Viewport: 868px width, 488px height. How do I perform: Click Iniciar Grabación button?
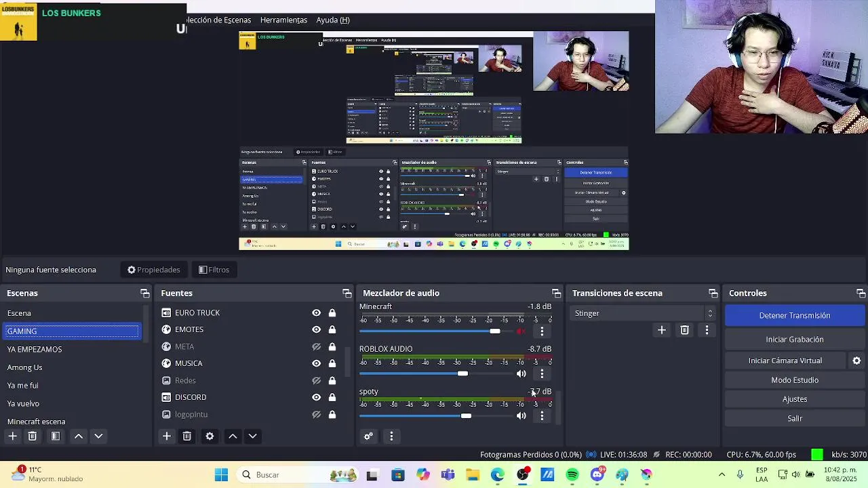point(794,340)
